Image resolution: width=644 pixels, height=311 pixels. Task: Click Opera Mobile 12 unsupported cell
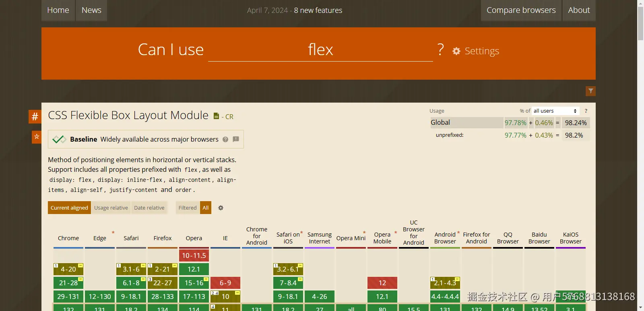click(x=382, y=283)
